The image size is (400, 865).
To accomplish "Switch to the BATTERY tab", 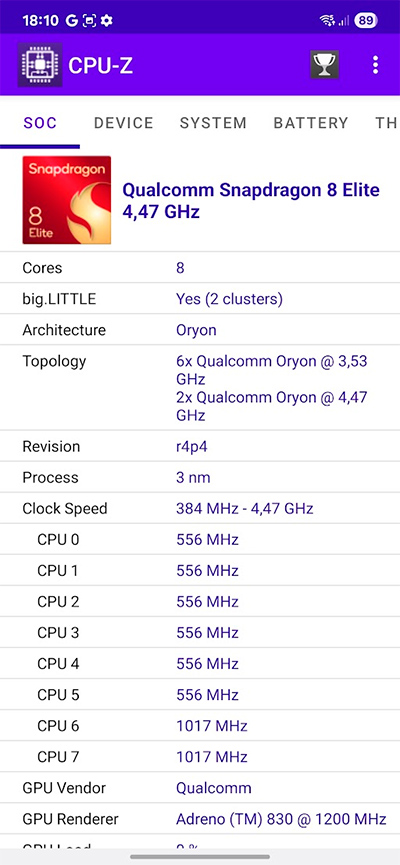I will pos(311,122).
